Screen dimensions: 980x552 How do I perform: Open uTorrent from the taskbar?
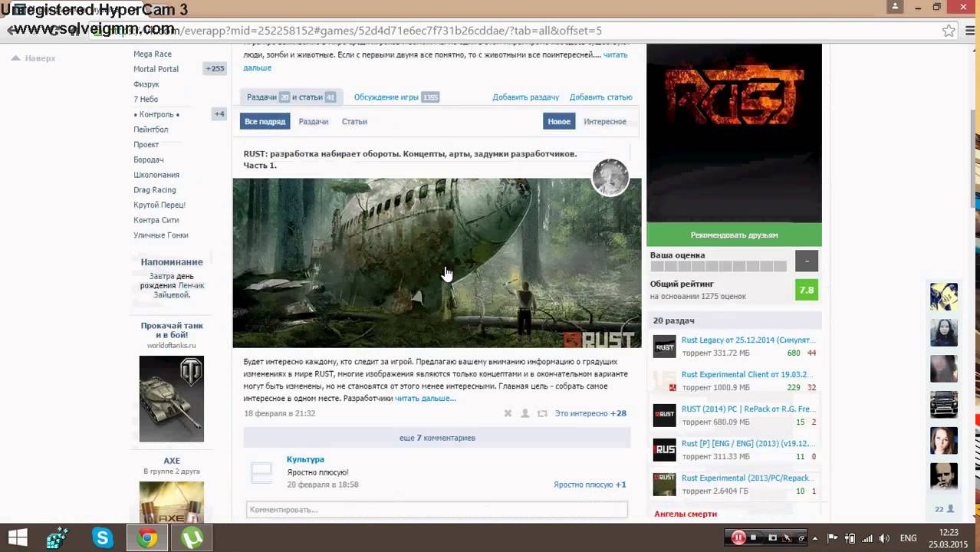[x=192, y=537]
